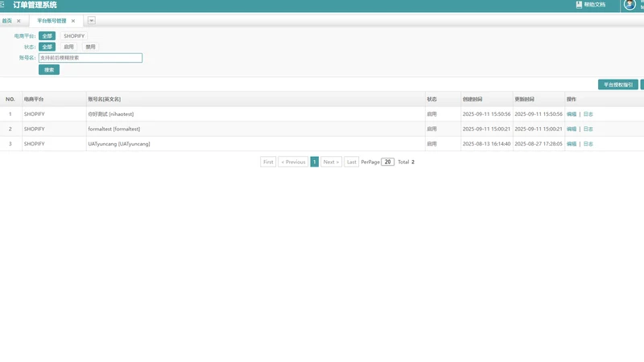Close the 平台账号管理 tab
The height and width of the screenshot is (362, 644).
73,21
